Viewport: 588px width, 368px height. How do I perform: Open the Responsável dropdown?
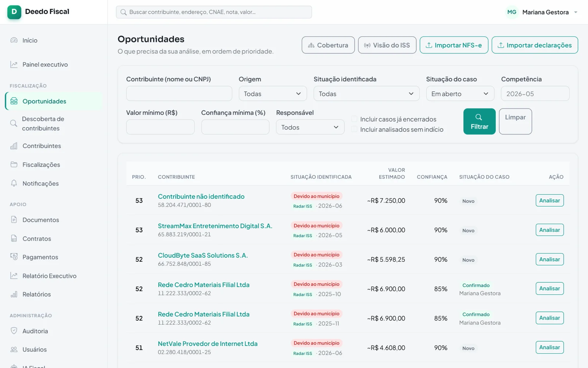pyautogui.click(x=310, y=127)
